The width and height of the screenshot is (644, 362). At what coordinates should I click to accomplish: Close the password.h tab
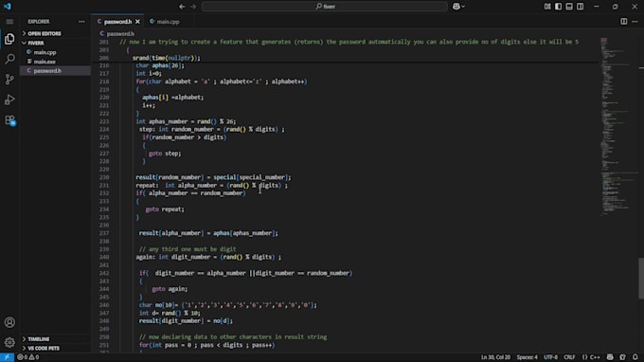tap(137, 22)
